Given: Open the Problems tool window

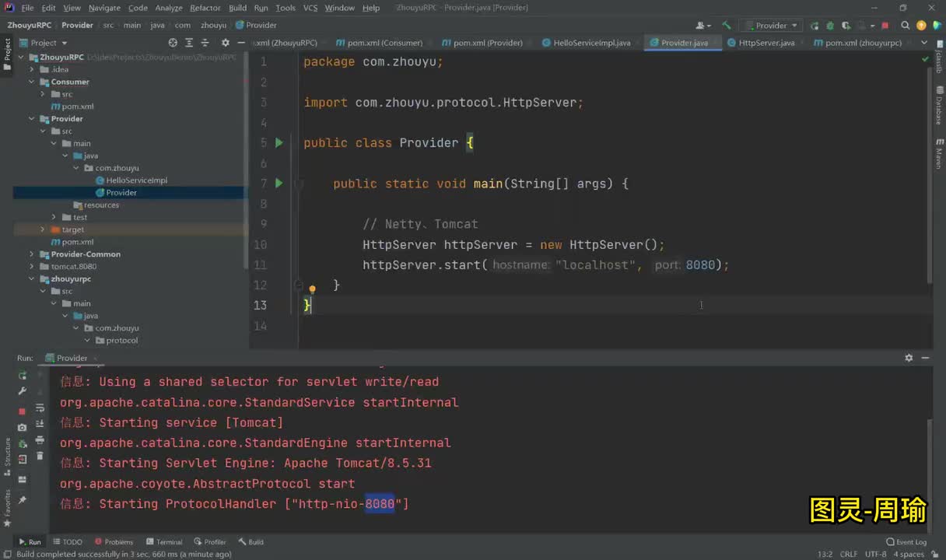Looking at the screenshot, I should coord(114,542).
